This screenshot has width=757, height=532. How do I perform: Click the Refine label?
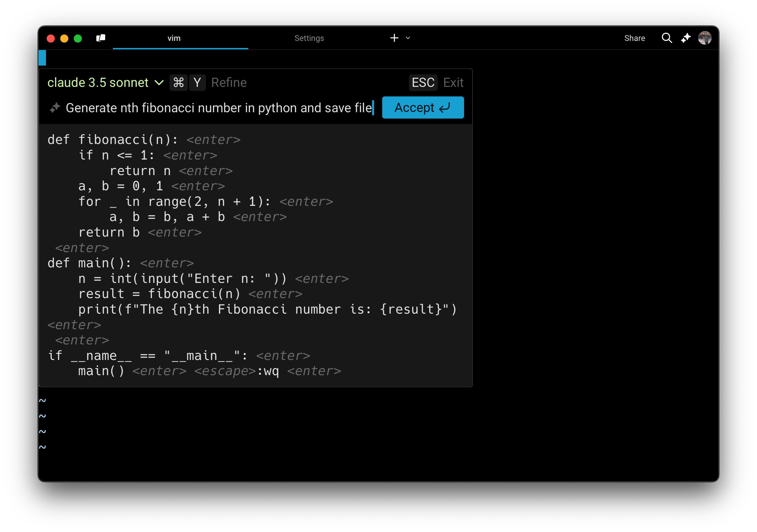pyautogui.click(x=229, y=82)
